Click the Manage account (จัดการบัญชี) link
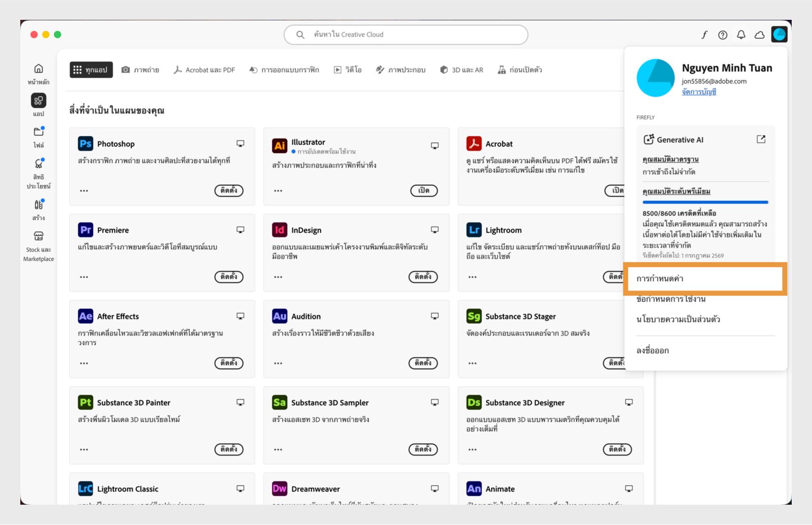This screenshot has width=812, height=525. (x=699, y=92)
